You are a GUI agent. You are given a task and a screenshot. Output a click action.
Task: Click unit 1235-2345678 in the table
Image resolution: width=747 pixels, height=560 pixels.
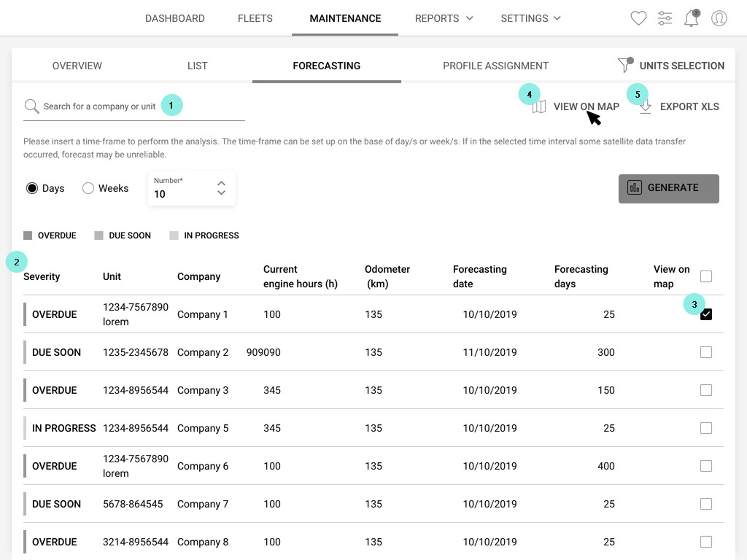coord(135,352)
